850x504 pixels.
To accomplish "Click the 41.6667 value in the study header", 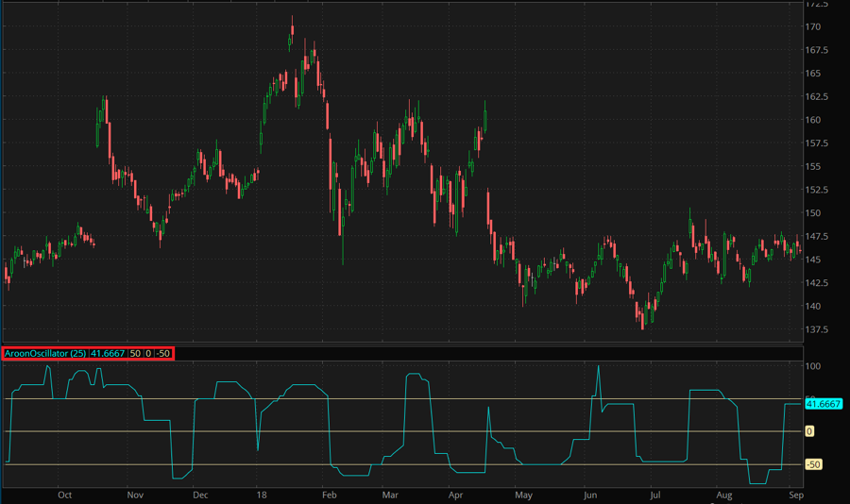I will pyautogui.click(x=109, y=353).
